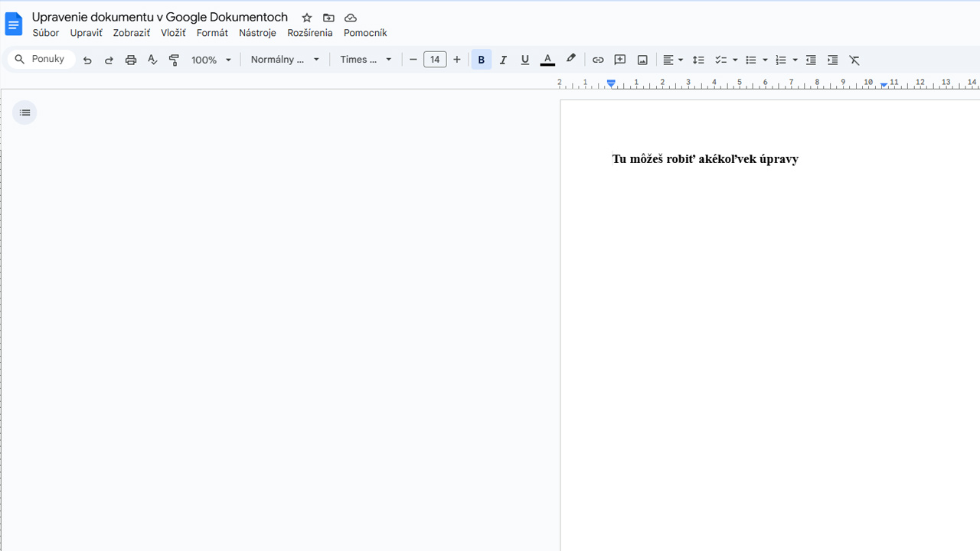The height and width of the screenshot is (551, 980).
Task: Open the Formát menu
Action: [212, 33]
